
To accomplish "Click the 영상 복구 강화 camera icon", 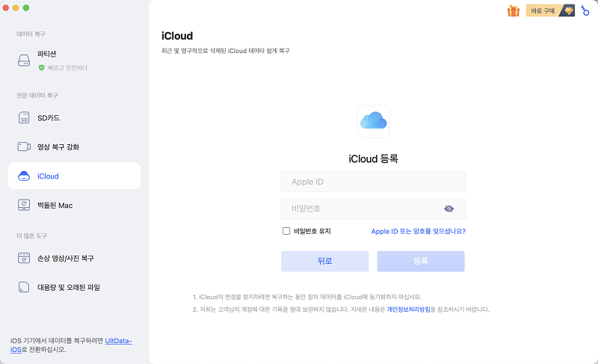I will 24,146.
